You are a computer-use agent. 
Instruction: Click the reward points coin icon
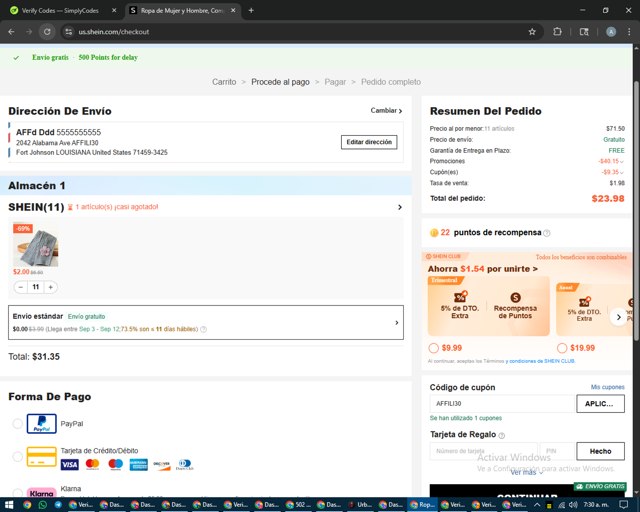point(434,233)
